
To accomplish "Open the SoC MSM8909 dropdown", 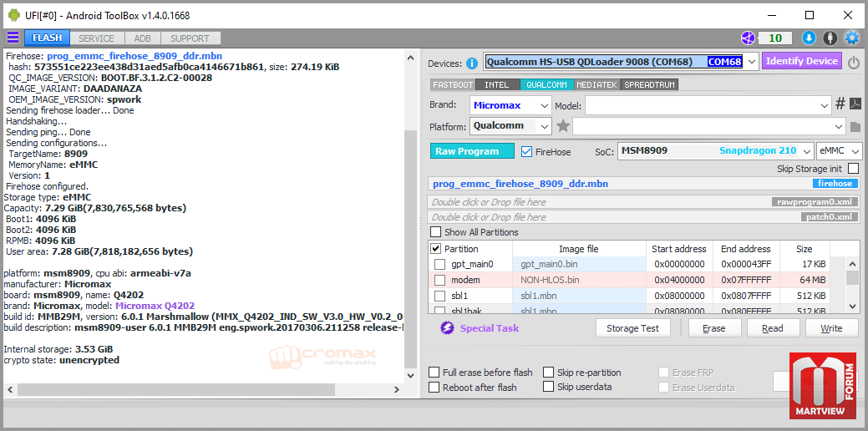I will tap(807, 150).
